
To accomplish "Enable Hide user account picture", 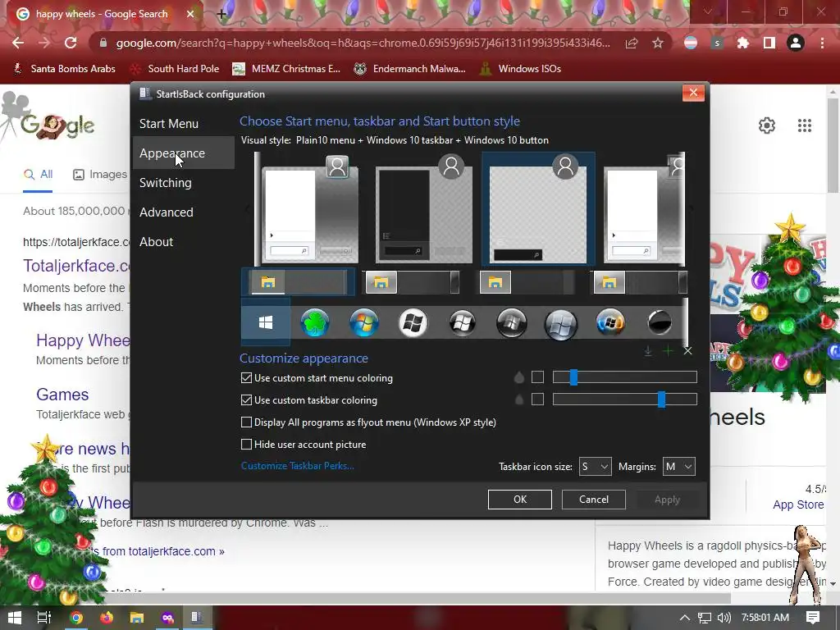I will (x=246, y=444).
